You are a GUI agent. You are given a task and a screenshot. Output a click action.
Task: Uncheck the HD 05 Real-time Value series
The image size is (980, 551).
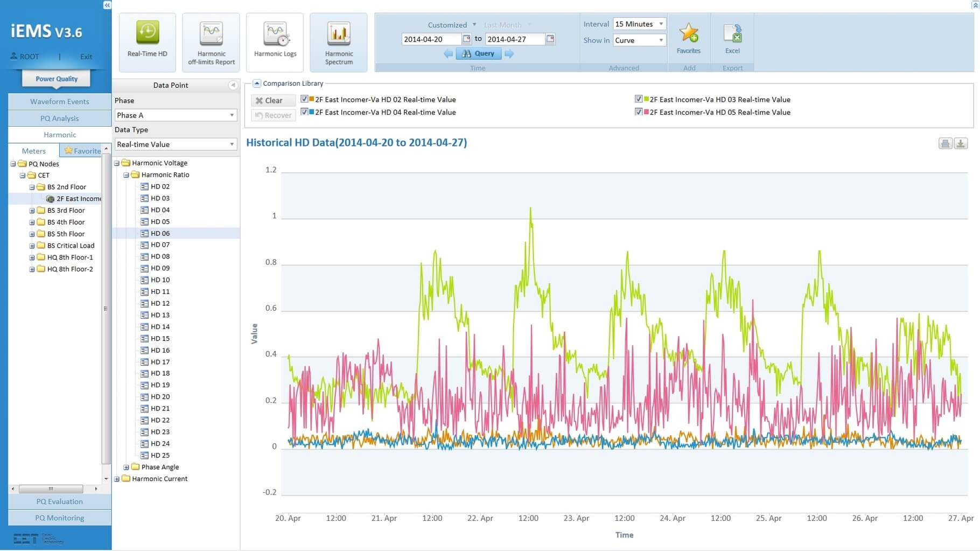coord(639,112)
